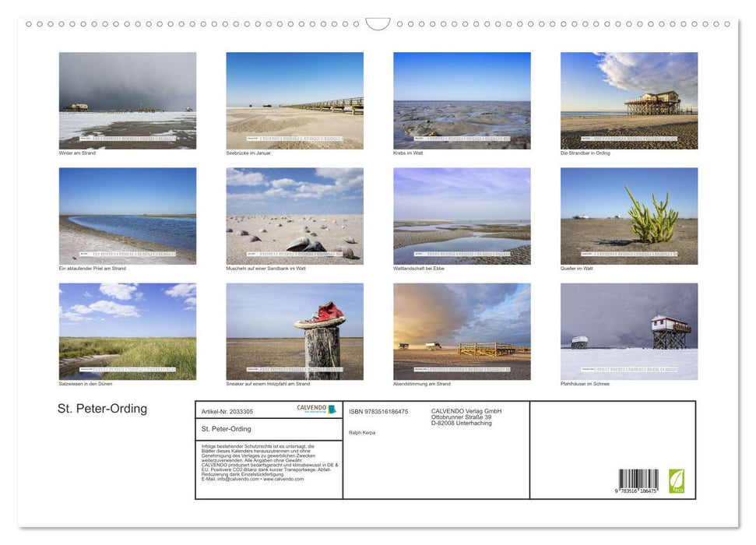Select the green eco leaf icon
Image resolution: width=756 pixels, height=545 pixels.
click(x=677, y=480)
